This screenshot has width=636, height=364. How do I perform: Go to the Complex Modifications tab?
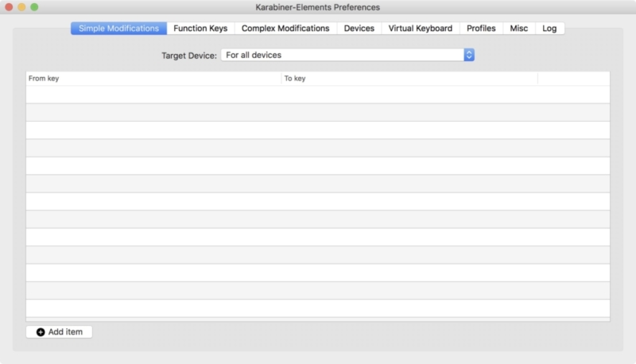285,29
